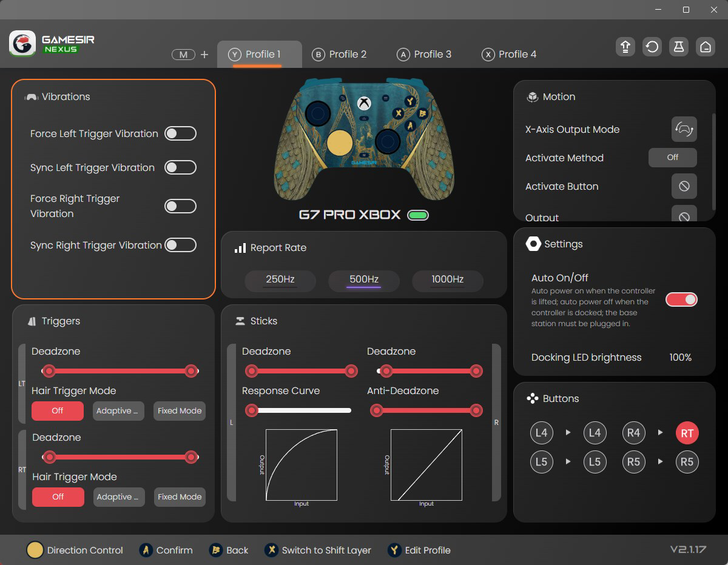Screen dimensions: 728x565
Task: Select Fixed Mode for LT hair trigger
Action: (x=179, y=410)
